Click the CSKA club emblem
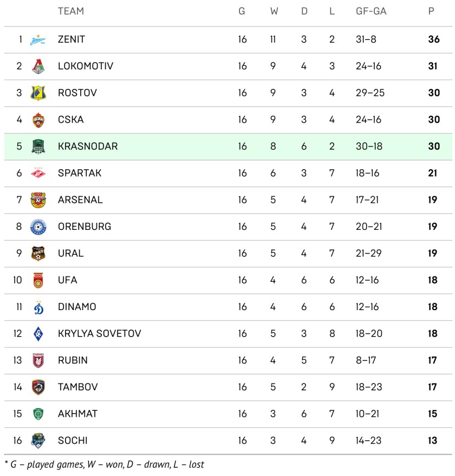Image resolution: width=455 pixels, height=476 pixels. [38, 120]
